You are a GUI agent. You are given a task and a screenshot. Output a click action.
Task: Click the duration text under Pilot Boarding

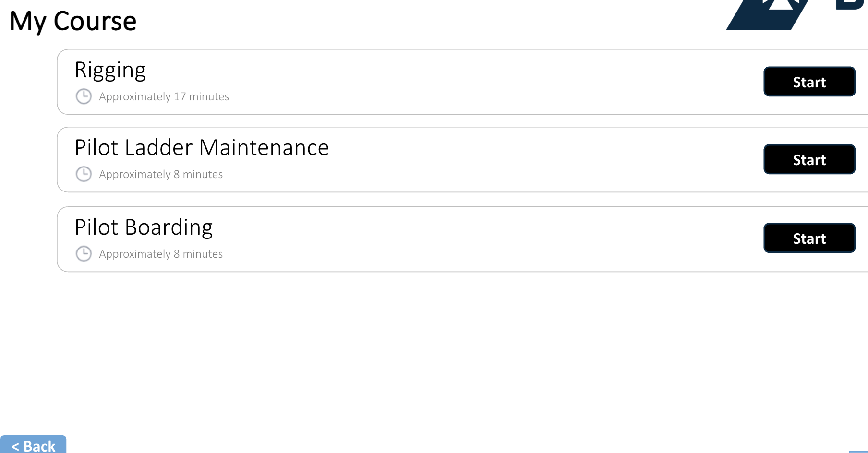(x=161, y=254)
